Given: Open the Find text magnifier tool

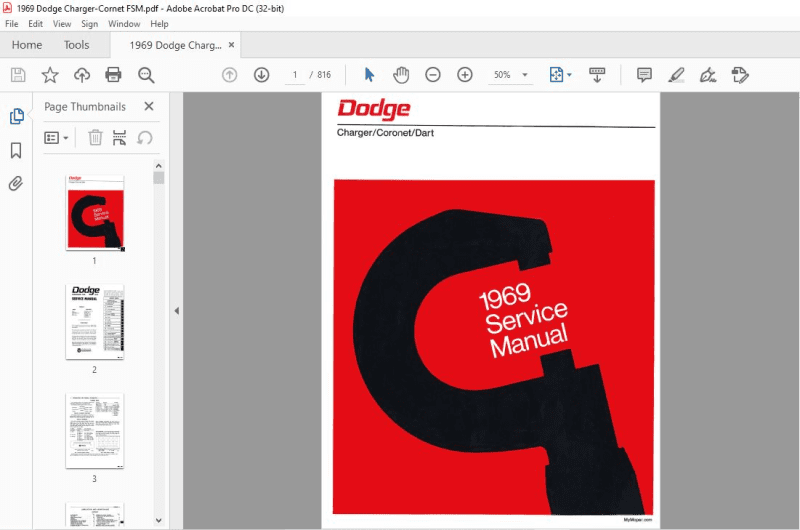Looking at the screenshot, I should (x=146, y=75).
